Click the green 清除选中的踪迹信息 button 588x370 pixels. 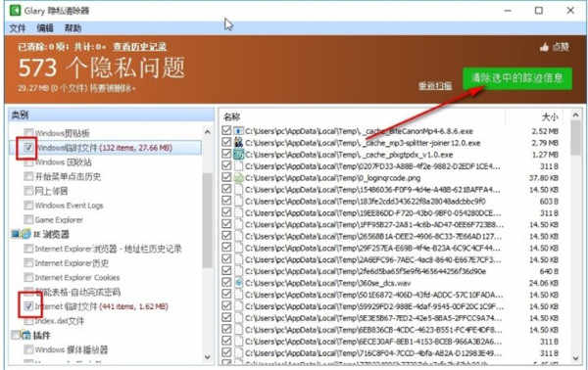(x=517, y=78)
